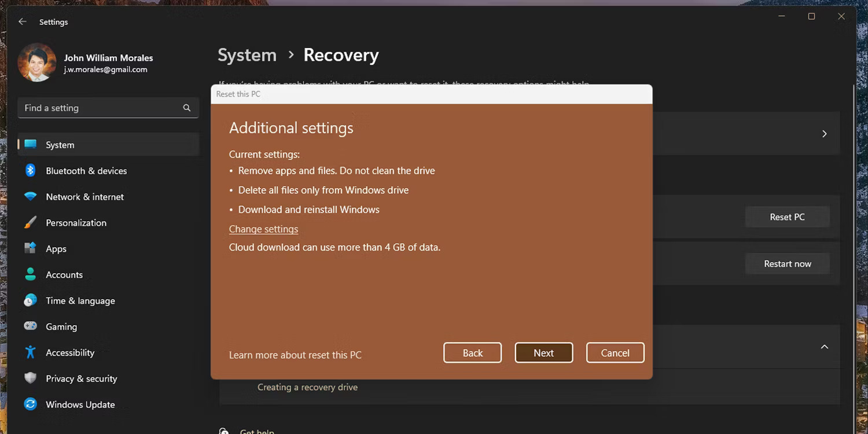Click the Reset PC button
This screenshot has width=868, height=434.
787,217
